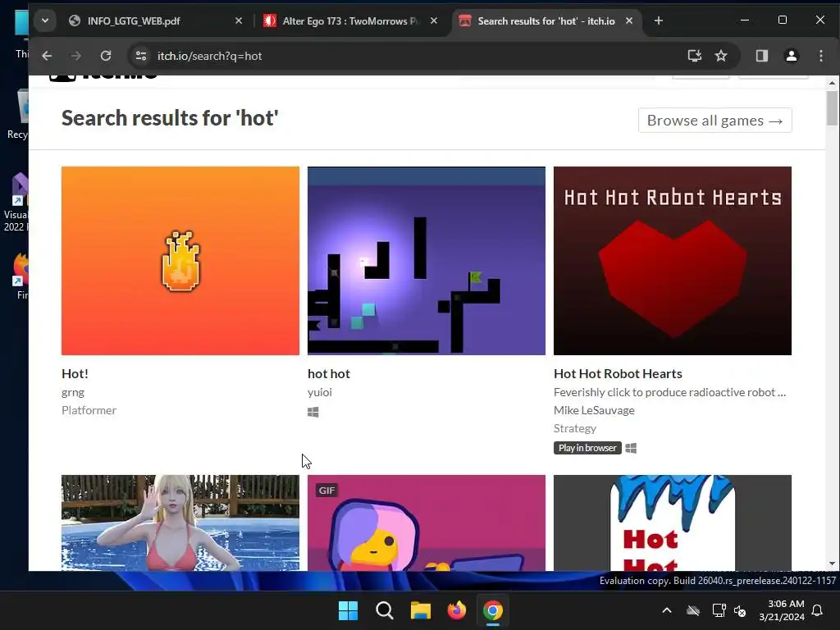This screenshot has width=840, height=630.
Task: Click the game description 'Feverishly click to produce'
Action: pyautogui.click(x=669, y=392)
